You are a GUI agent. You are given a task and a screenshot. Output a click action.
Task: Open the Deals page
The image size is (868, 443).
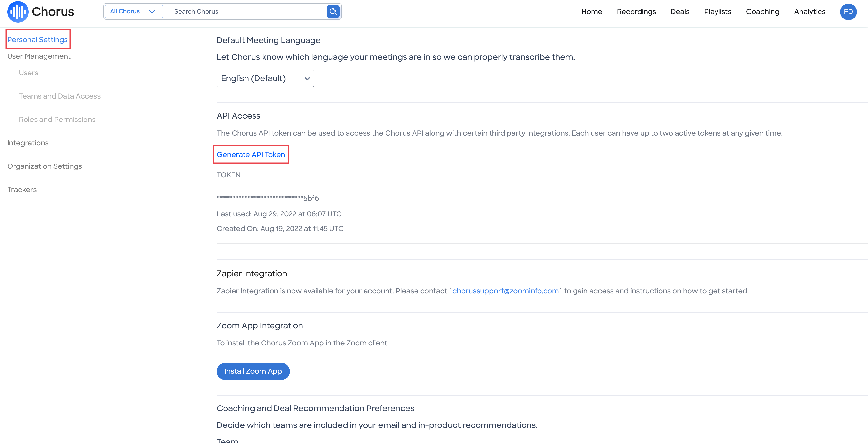[x=680, y=12]
